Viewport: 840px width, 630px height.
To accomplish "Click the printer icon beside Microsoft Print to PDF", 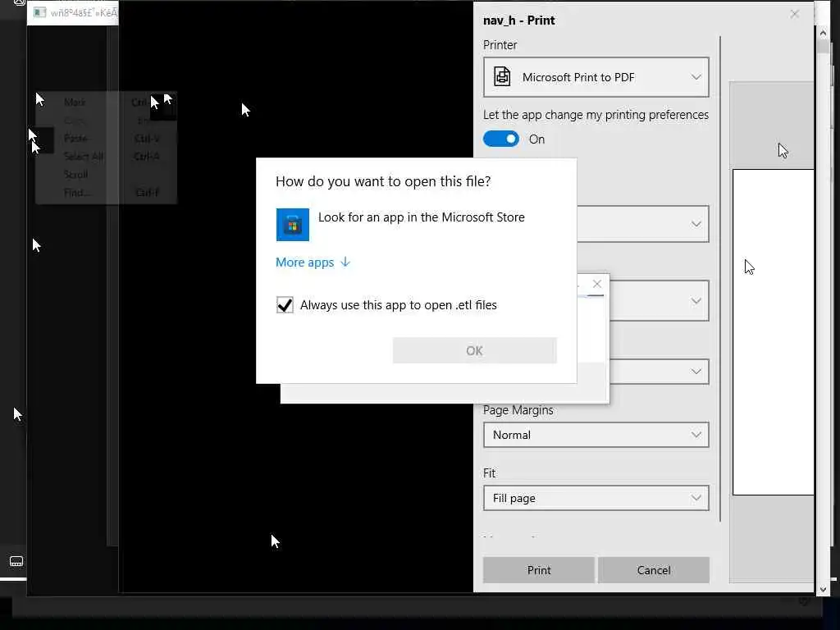I will tap(502, 76).
